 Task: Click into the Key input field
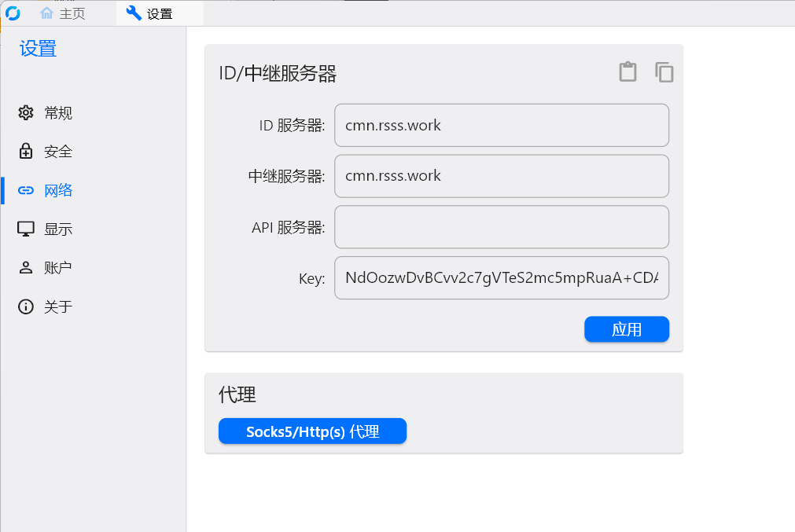pos(501,278)
